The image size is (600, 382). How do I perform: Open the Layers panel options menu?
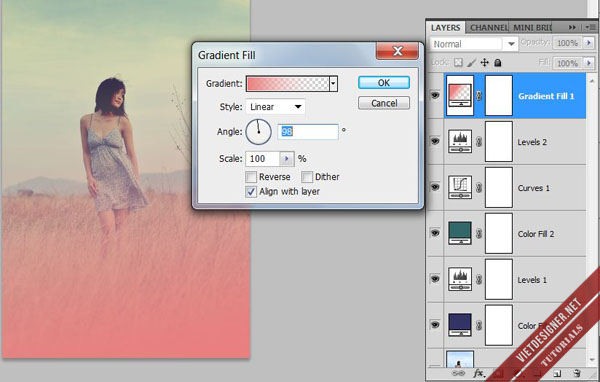pos(590,27)
